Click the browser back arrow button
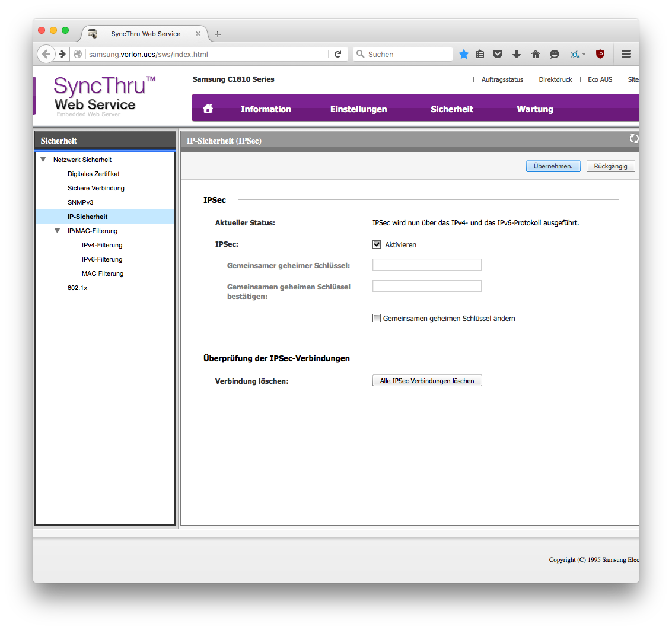The width and height of the screenshot is (672, 630). [46, 54]
